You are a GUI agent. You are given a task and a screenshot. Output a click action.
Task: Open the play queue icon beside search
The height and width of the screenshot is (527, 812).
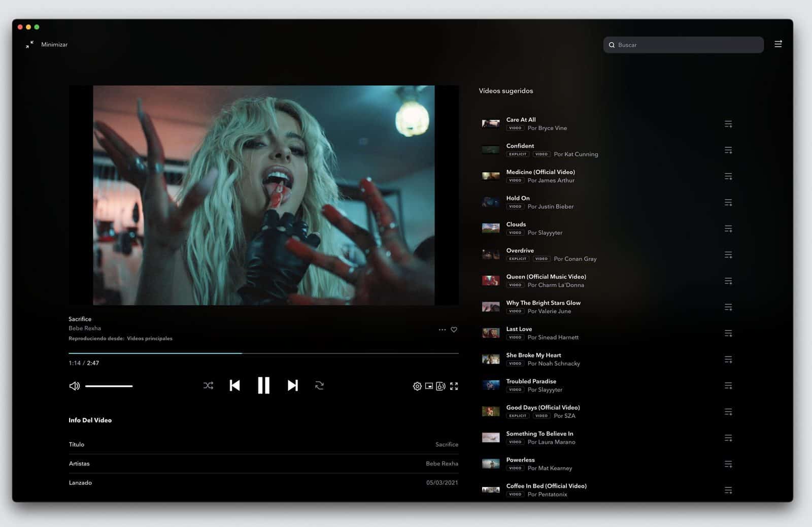pyautogui.click(x=778, y=44)
